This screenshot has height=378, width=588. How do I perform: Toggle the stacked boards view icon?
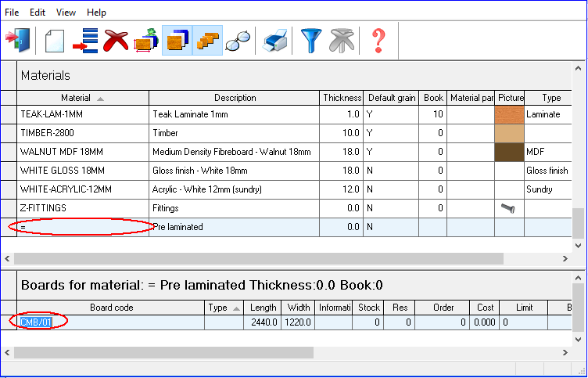[x=177, y=40]
